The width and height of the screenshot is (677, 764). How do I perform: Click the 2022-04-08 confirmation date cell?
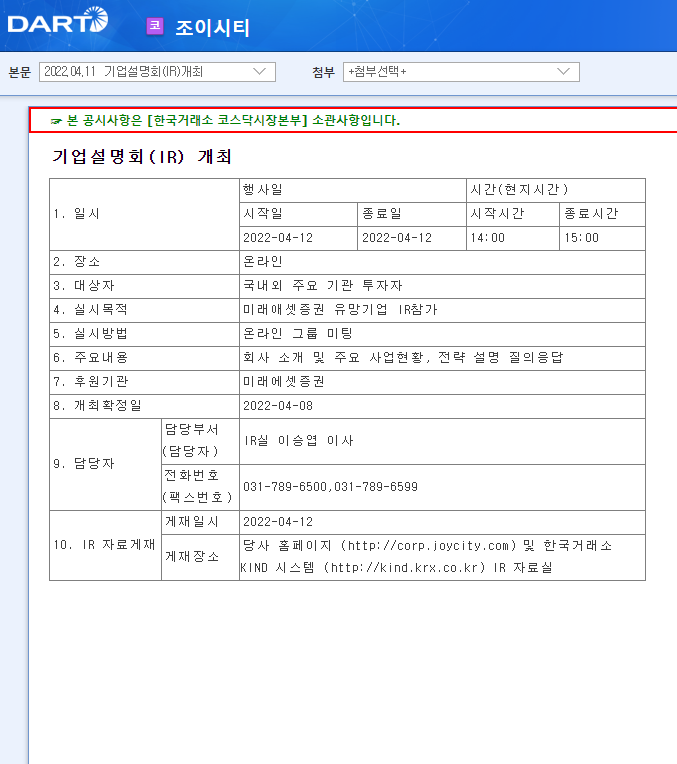click(x=442, y=406)
